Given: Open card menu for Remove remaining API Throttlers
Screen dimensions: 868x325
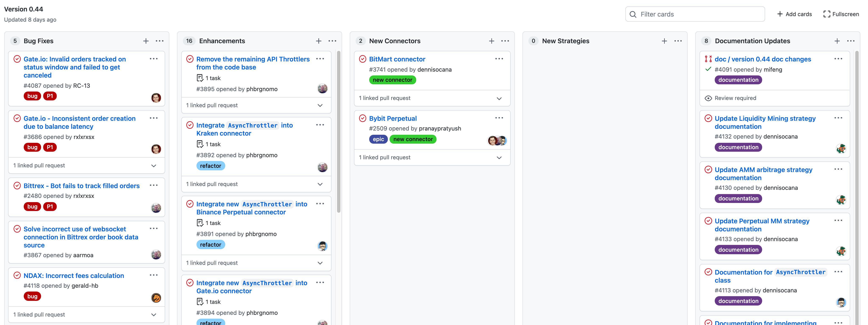Looking at the screenshot, I should (x=321, y=59).
